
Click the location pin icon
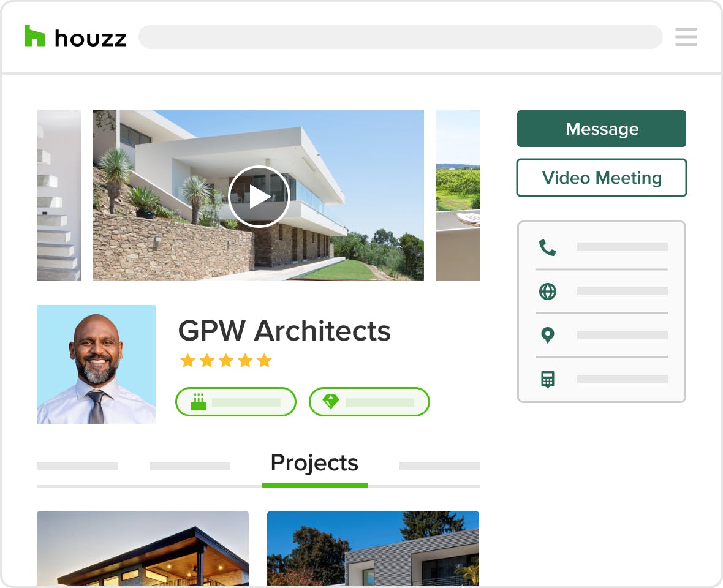click(x=547, y=335)
